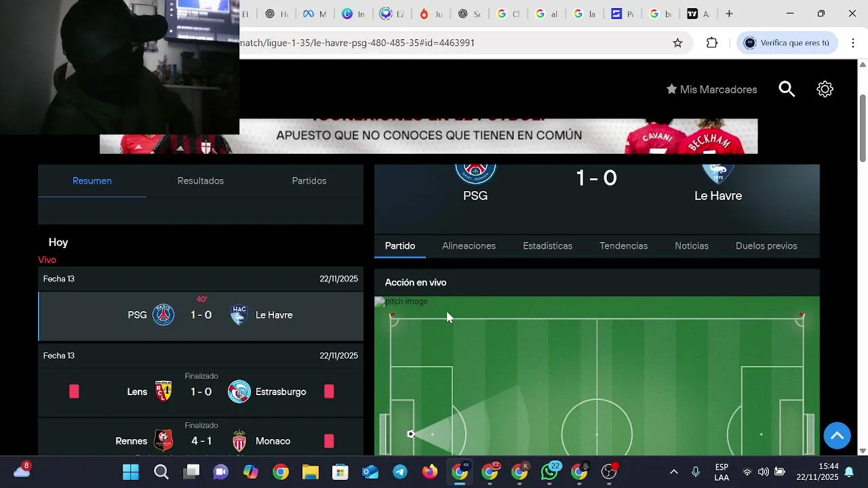Open the site settings gear icon

pos(825,89)
